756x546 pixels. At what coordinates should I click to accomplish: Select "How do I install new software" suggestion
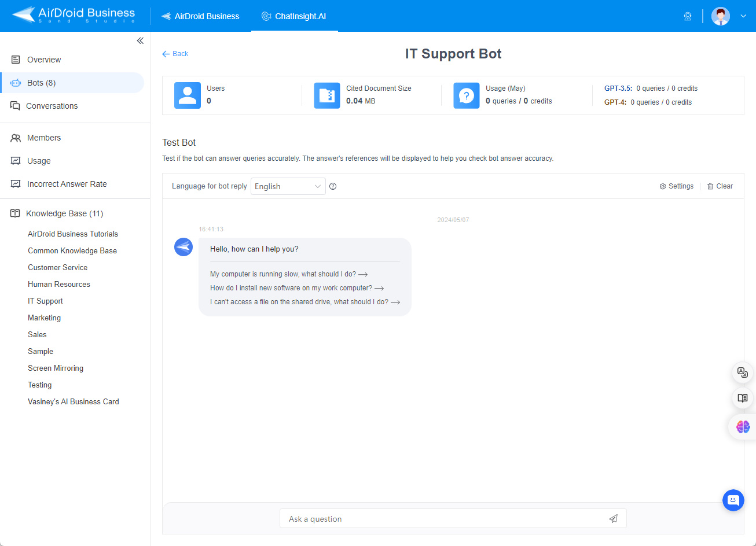tap(297, 288)
